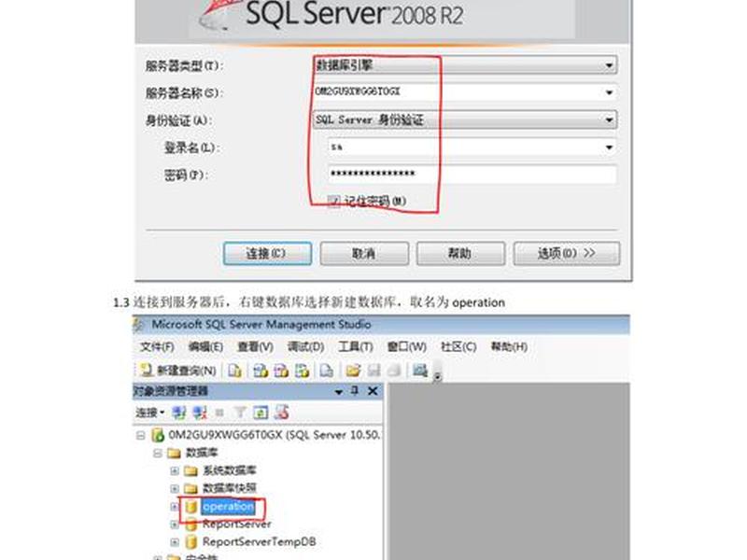The width and height of the screenshot is (747, 560).
Task: Click the Open File folder icon
Action: (353, 370)
